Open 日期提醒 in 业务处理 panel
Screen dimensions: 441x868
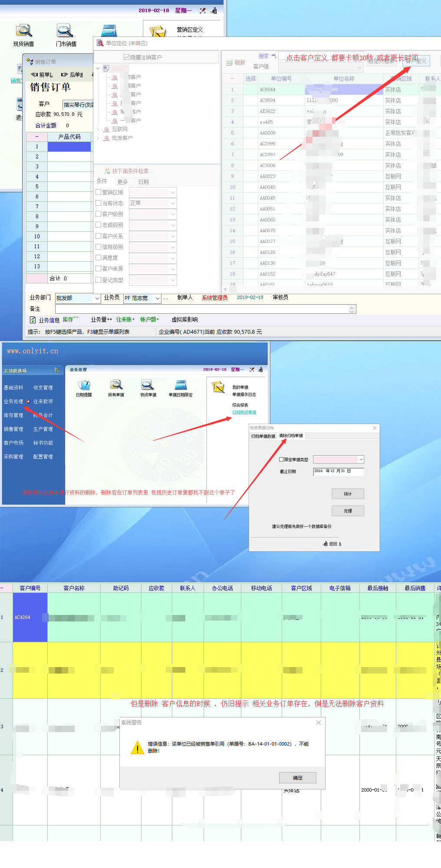84,385
